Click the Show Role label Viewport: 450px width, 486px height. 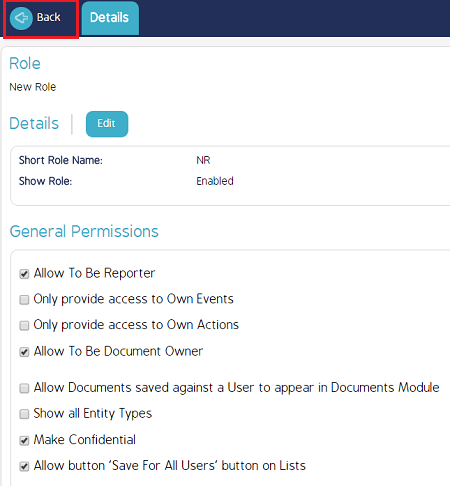point(45,181)
